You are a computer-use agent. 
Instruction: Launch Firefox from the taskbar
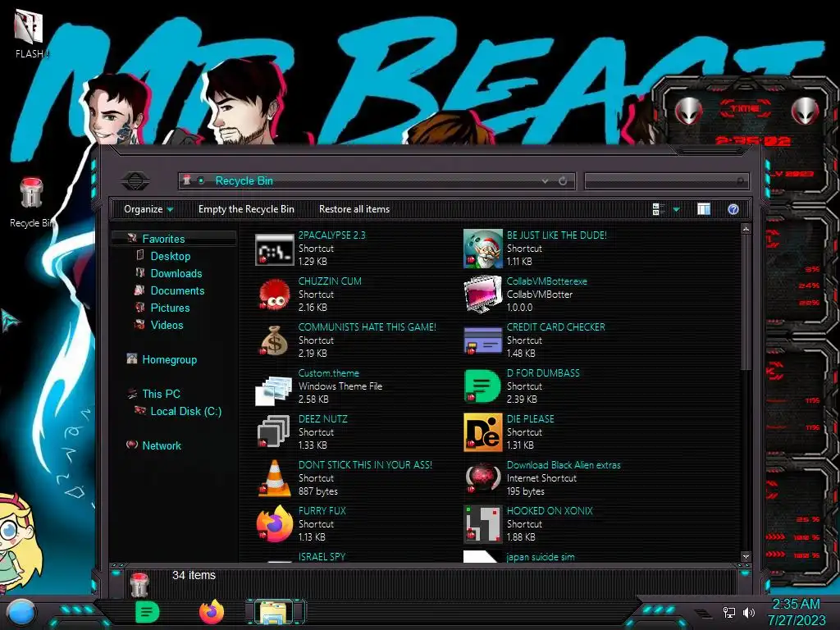(x=212, y=612)
